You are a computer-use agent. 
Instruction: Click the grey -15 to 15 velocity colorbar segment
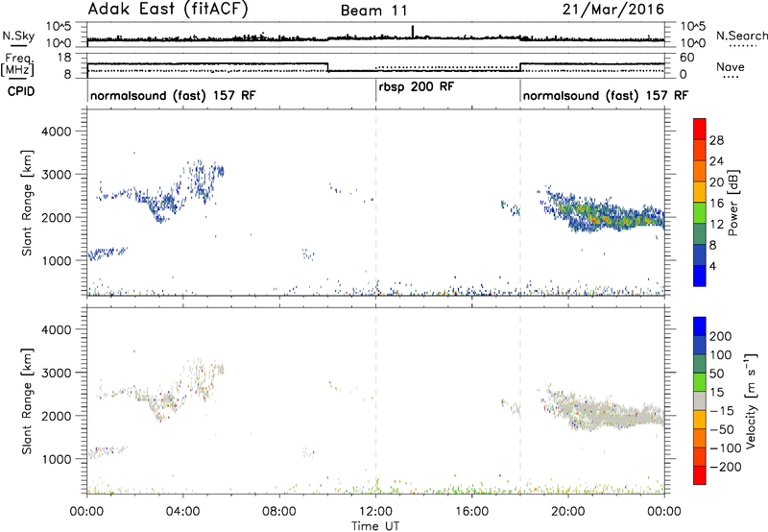click(700, 400)
